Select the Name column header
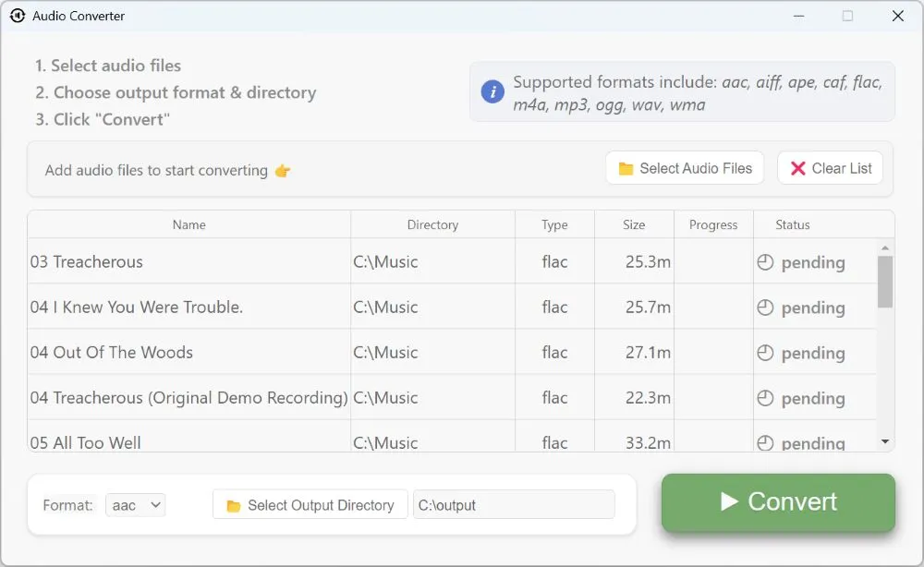The height and width of the screenshot is (567, 924). click(188, 224)
